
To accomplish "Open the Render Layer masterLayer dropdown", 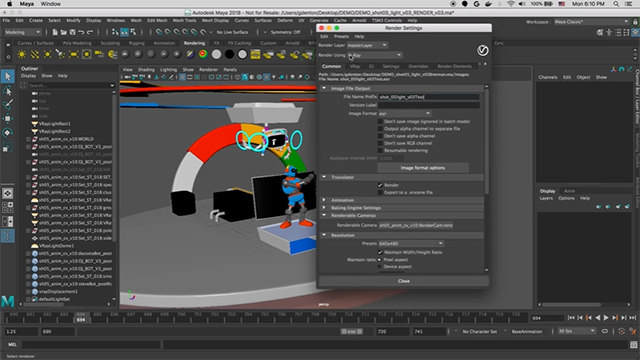I will pyautogui.click(x=367, y=45).
